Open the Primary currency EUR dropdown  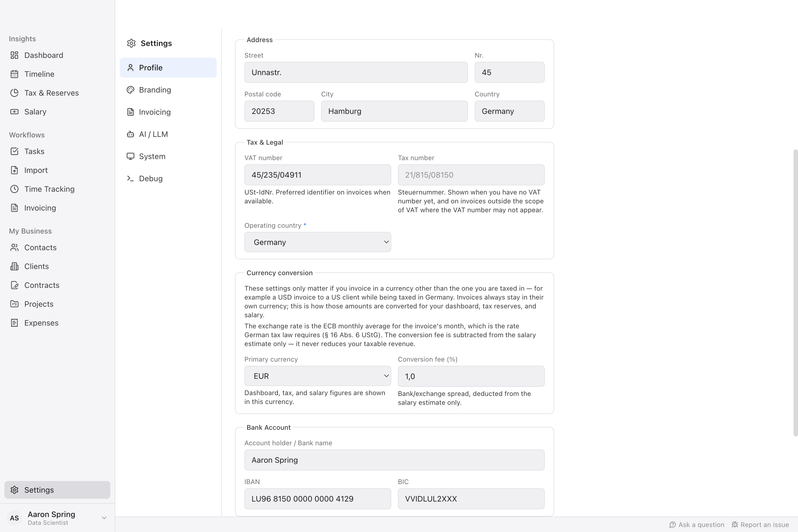318,376
